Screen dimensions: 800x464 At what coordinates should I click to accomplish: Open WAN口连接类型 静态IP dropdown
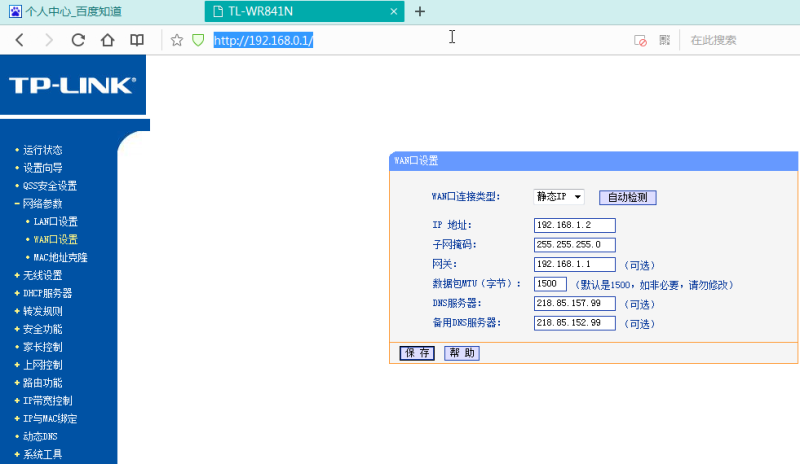coord(560,197)
